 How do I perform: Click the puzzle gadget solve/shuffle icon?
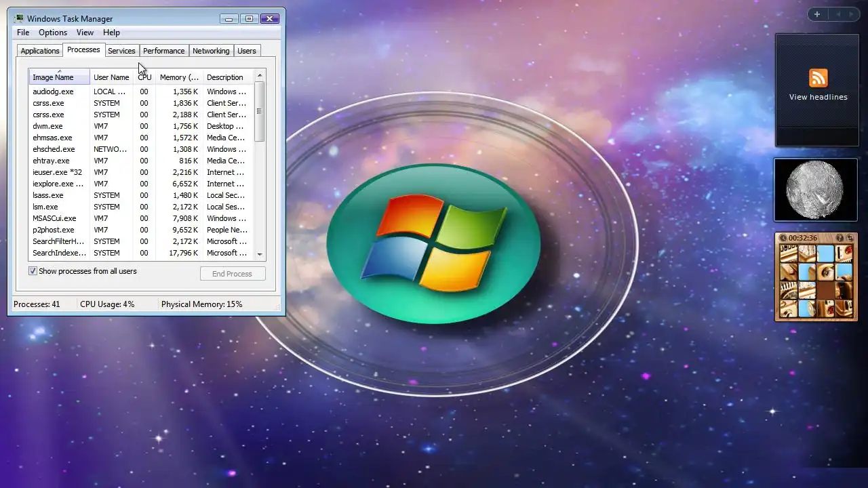850,238
